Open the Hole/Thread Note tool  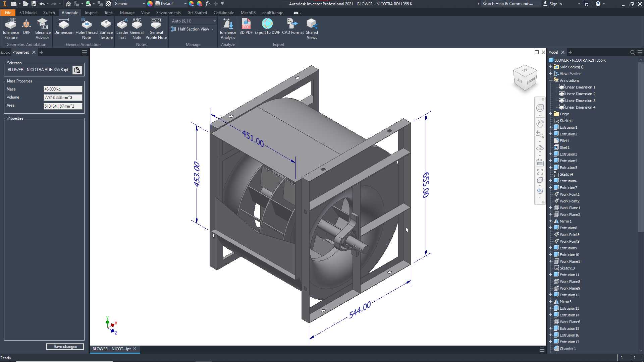[x=87, y=29]
